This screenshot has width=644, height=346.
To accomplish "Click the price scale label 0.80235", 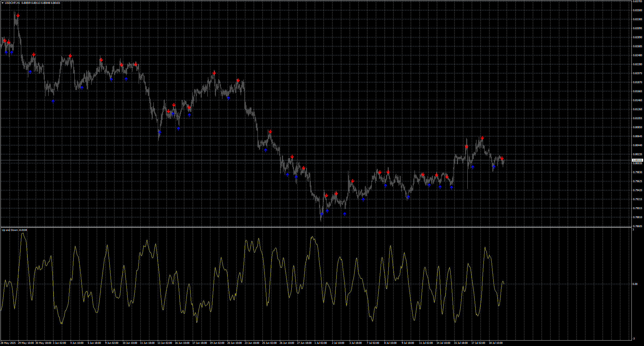I will 637,154.
